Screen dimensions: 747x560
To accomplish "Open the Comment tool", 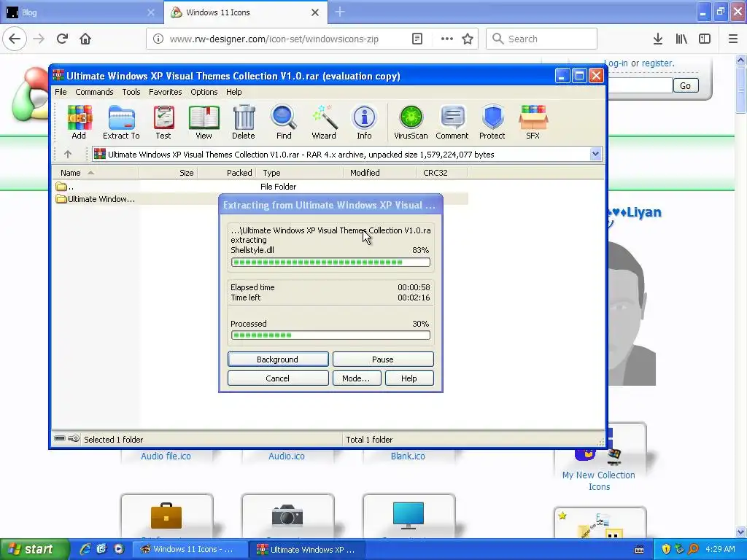I will click(x=452, y=122).
